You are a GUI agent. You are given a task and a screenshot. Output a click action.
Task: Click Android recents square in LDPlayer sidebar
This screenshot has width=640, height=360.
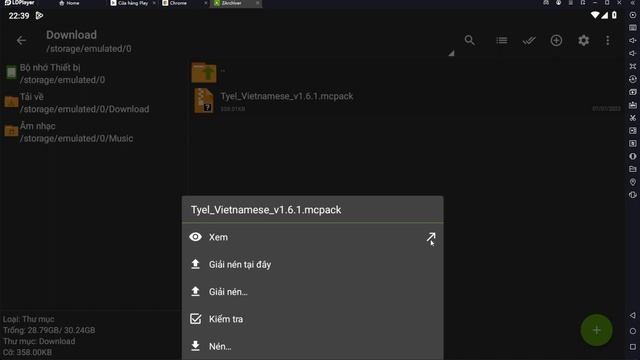(x=633, y=347)
